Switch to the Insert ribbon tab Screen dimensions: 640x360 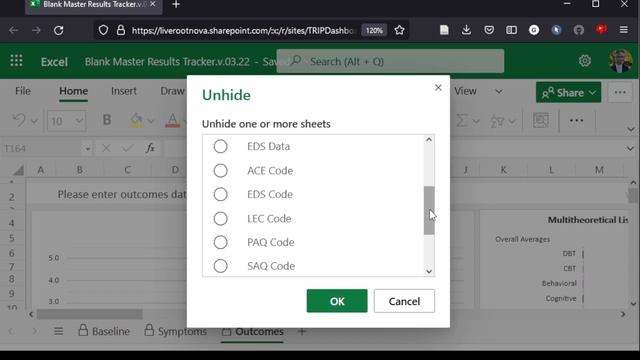[124, 91]
